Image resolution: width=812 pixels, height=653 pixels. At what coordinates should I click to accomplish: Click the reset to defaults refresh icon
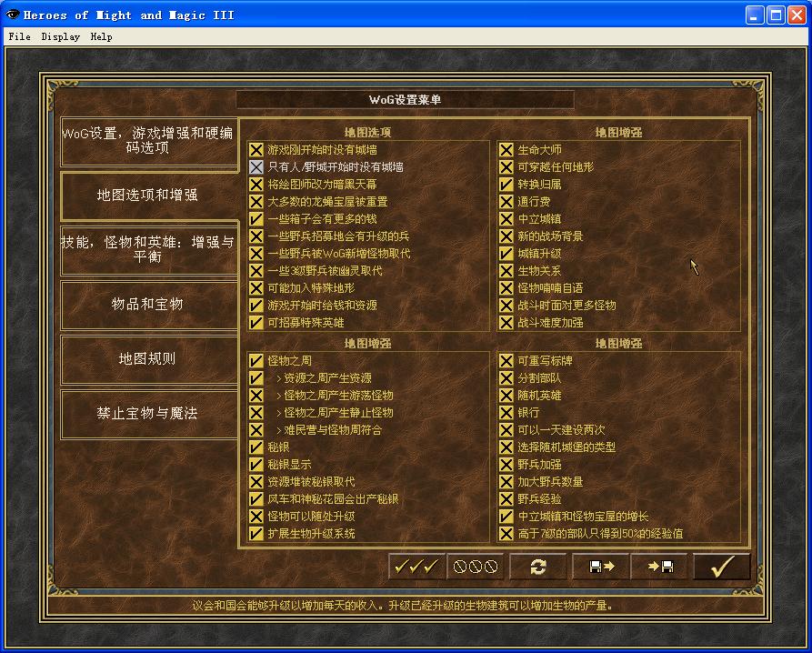point(538,567)
